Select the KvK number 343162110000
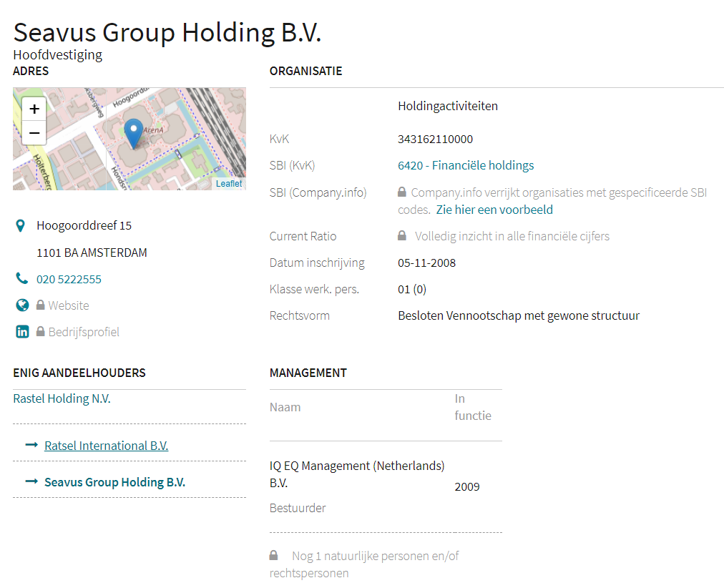 [436, 139]
